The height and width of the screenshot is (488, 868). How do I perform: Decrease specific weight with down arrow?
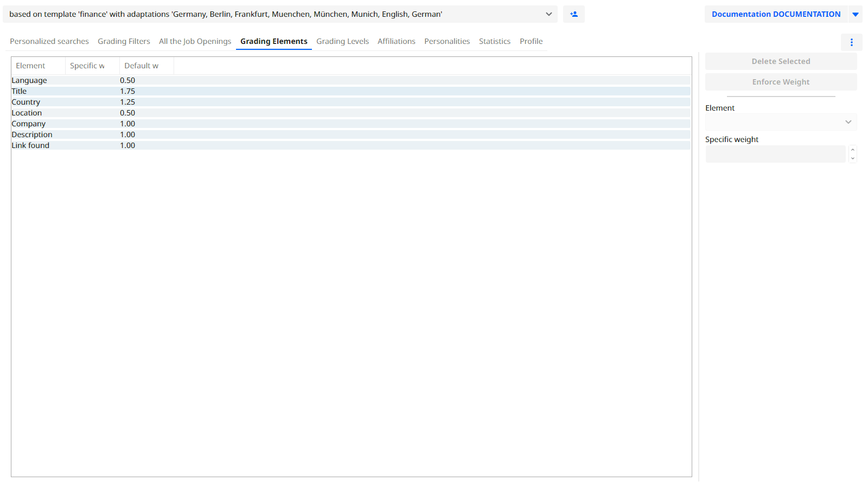coord(853,158)
